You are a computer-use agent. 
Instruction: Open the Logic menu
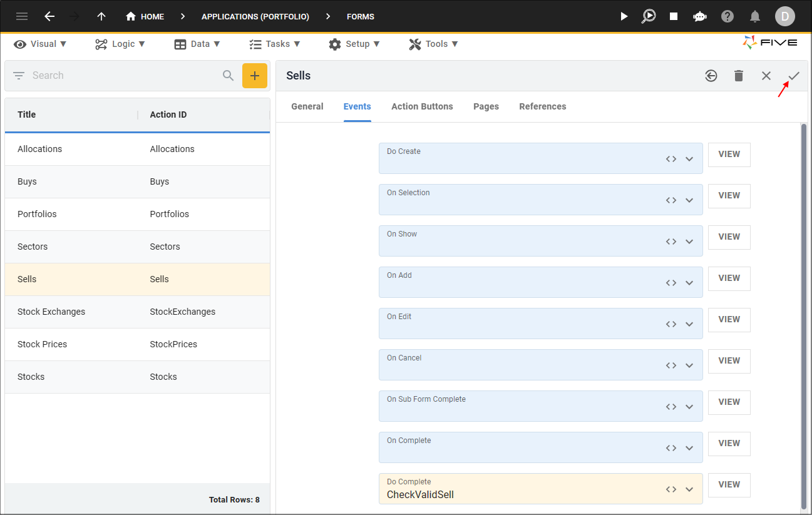coord(120,44)
